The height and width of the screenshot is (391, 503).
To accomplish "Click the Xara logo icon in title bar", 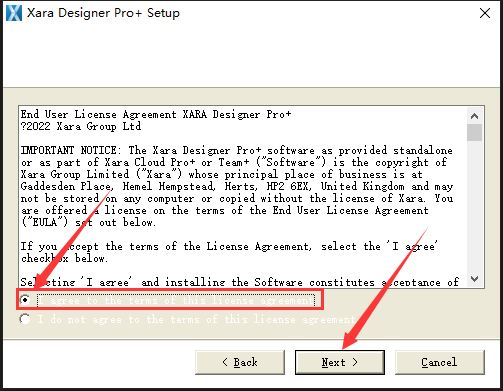I will point(14,13).
